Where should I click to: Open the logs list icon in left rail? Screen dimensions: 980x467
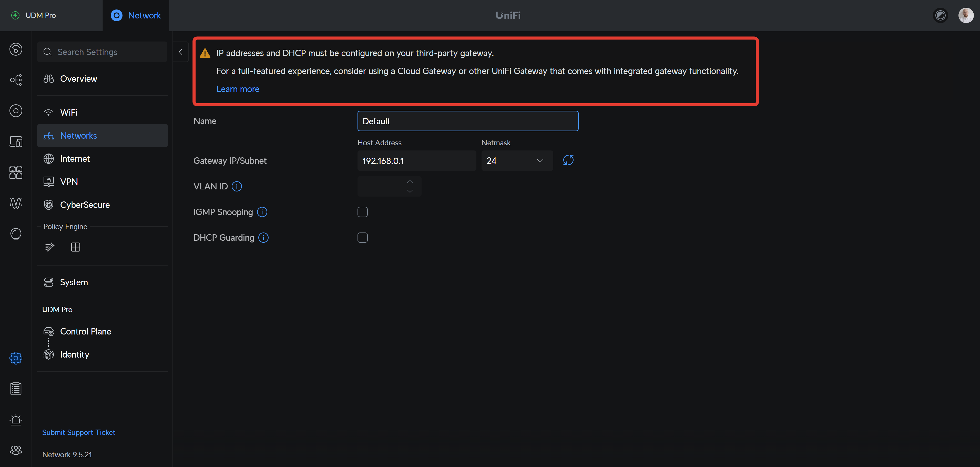[16, 389]
